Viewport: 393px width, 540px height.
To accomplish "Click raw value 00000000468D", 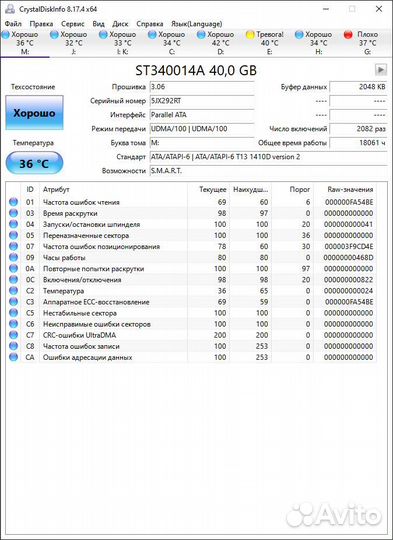I will (x=348, y=258).
